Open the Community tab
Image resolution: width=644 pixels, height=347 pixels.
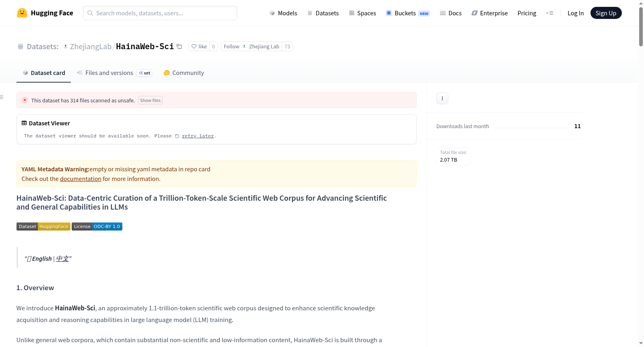184,73
